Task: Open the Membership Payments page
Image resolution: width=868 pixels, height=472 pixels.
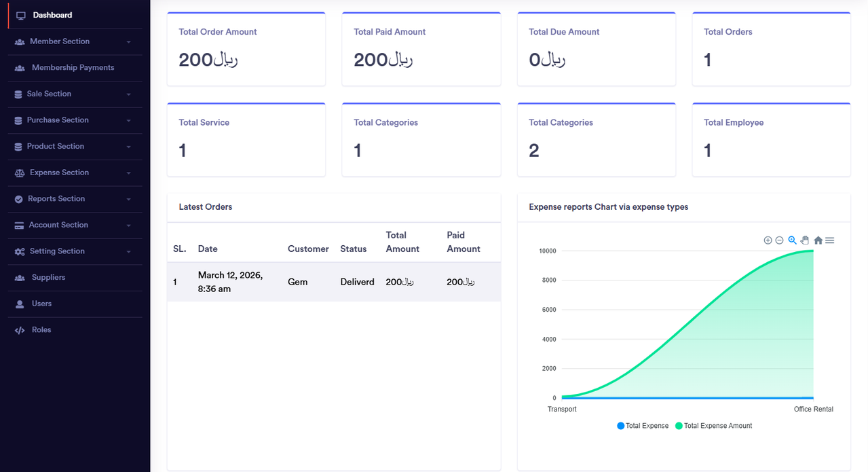Action: tap(75, 68)
